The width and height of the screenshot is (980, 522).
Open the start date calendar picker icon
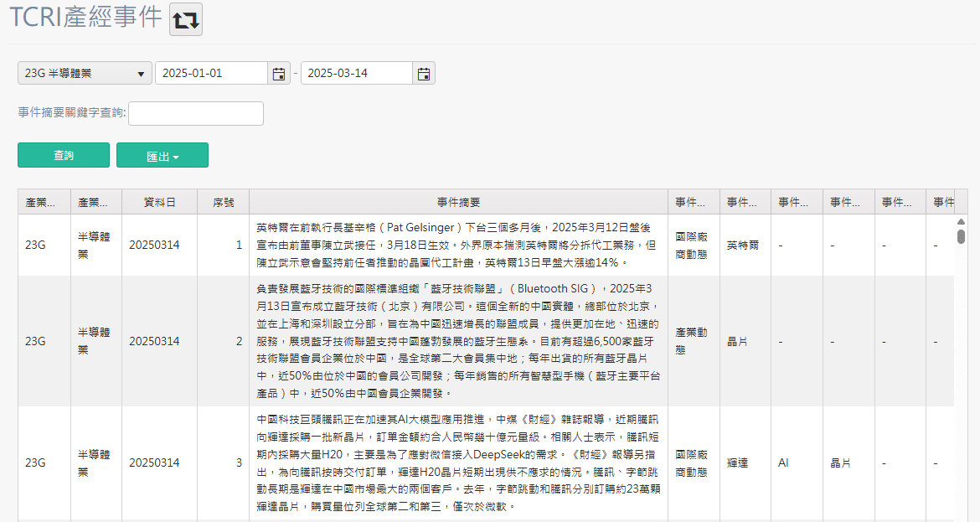(278, 74)
